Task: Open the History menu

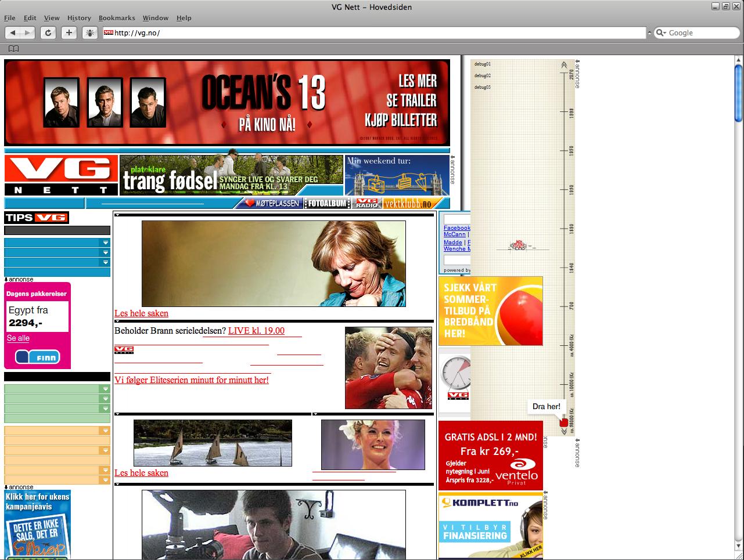Action: (79, 18)
